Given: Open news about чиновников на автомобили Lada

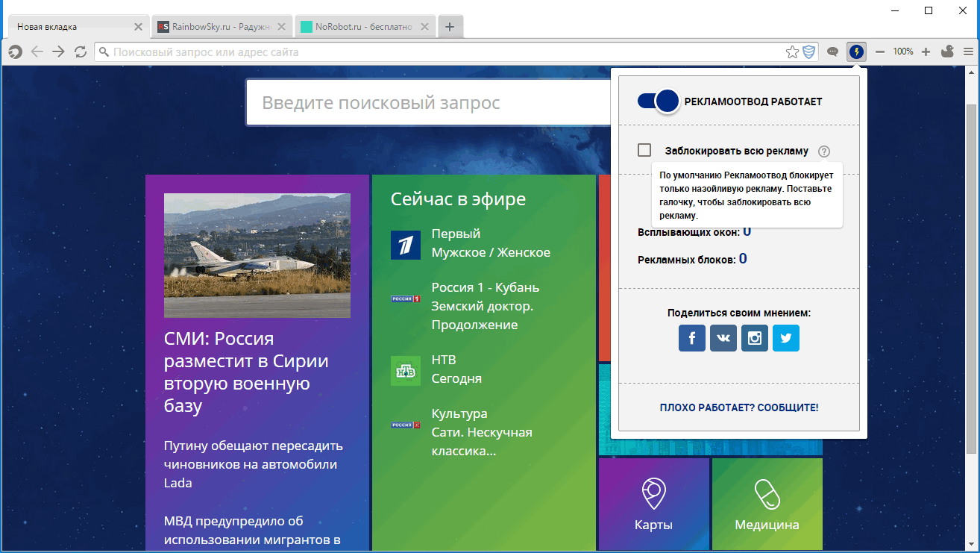Looking at the screenshot, I should pos(253,464).
